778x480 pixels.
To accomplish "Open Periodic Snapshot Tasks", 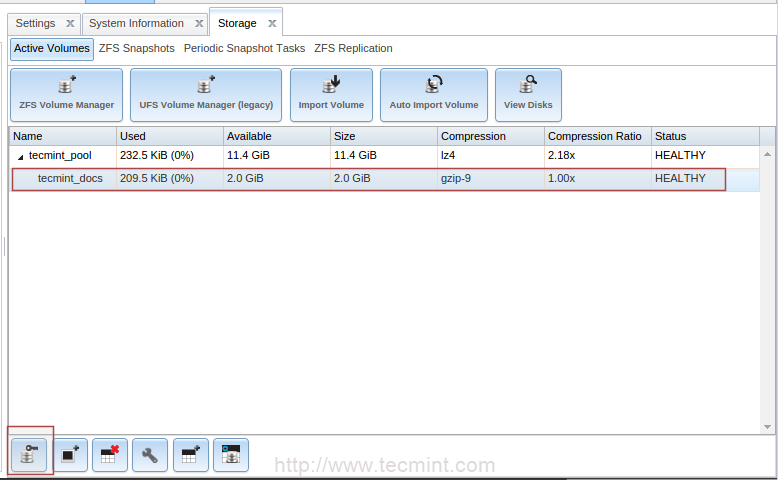I will (244, 48).
